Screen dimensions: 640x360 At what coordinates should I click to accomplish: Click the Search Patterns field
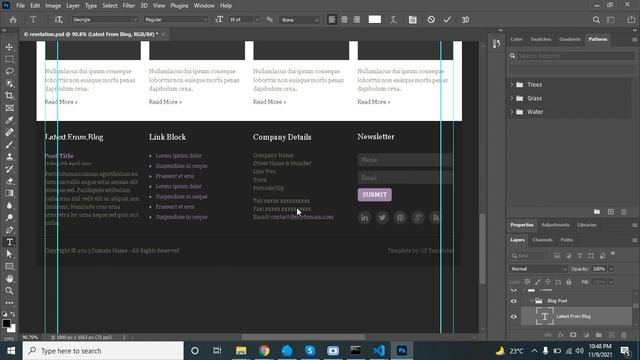[576, 56]
